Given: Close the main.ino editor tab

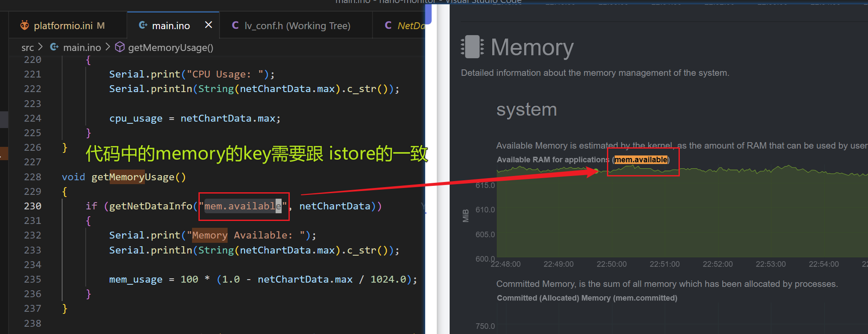Looking at the screenshot, I should pos(208,25).
